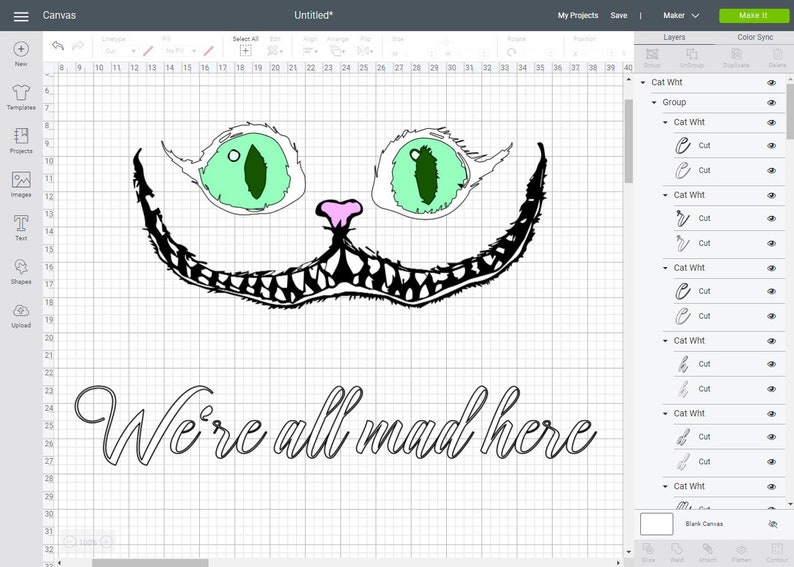The image size is (794, 567).
Task: Click the Save button
Action: pyautogui.click(x=619, y=16)
